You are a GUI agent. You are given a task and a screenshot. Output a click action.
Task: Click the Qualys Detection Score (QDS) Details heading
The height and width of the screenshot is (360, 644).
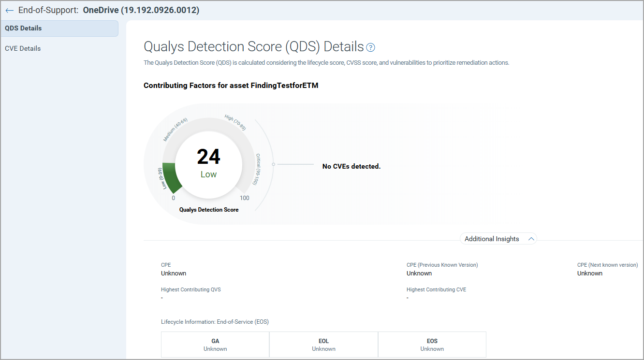click(254, 47)
